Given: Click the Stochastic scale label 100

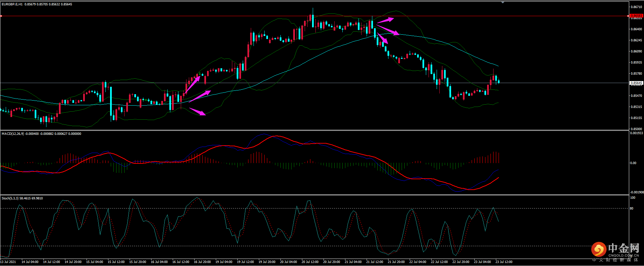Looking at the screenshot, I should click(x=633, y=198).
